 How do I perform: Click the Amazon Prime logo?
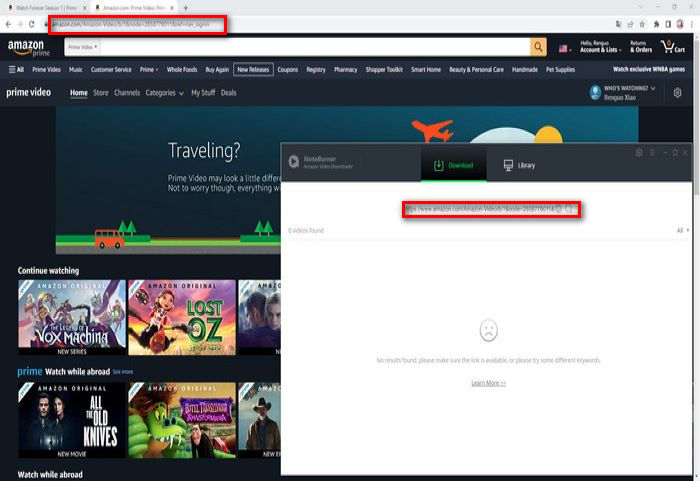[x=29, y=48]
